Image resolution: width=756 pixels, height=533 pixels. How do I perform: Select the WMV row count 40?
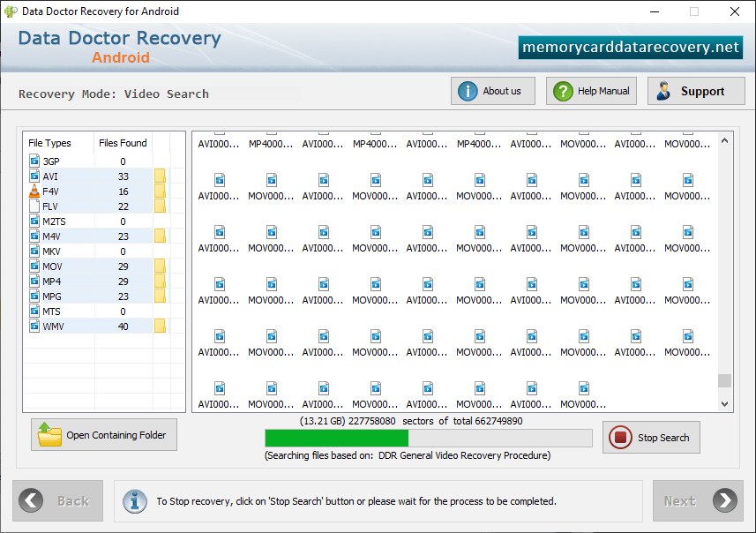(x=124, y=327)
